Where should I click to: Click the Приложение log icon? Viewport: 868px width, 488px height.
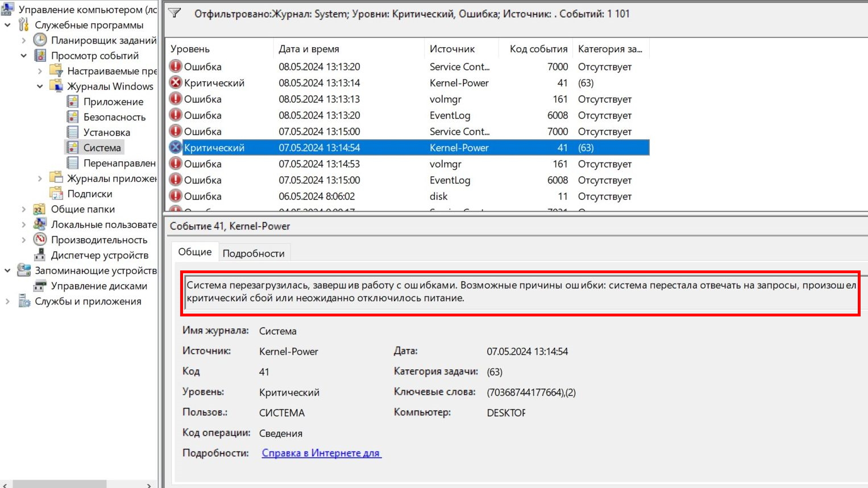point(72,101)
